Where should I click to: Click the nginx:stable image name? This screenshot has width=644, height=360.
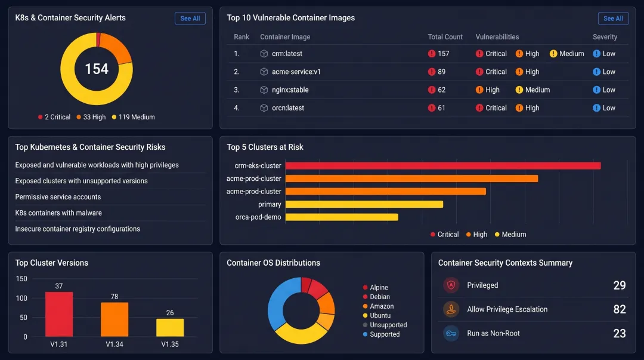(290, 90)
